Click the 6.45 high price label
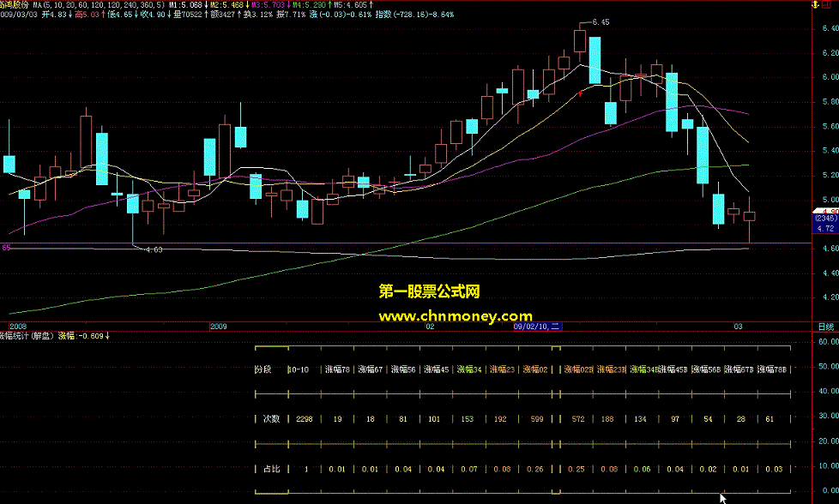The width and height of the screenshot is (839, 504). 601,22
